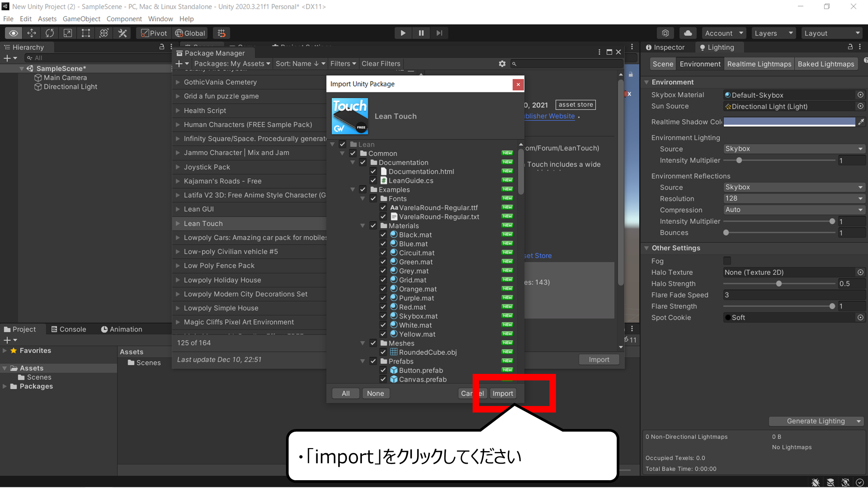The image size is (868, 488).
Task: Click the None button in import dialog
Action: 375,393
